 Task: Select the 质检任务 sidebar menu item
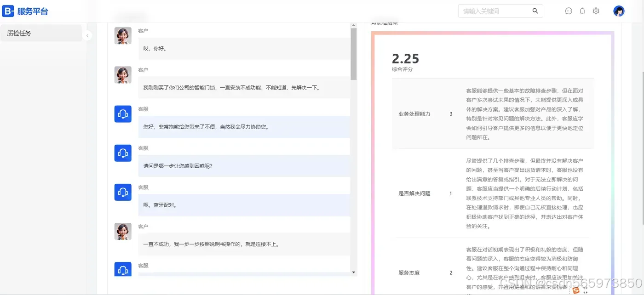click(x=18, y=33)
